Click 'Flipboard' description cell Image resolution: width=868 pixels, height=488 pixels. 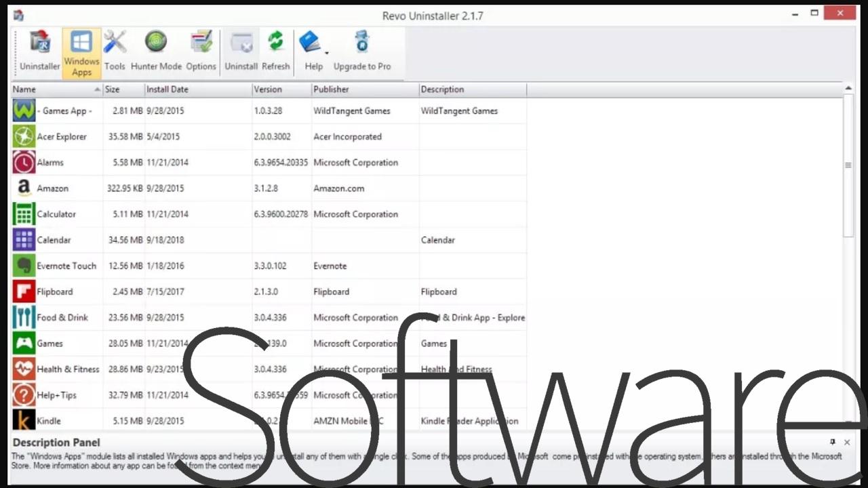[439, 292]
